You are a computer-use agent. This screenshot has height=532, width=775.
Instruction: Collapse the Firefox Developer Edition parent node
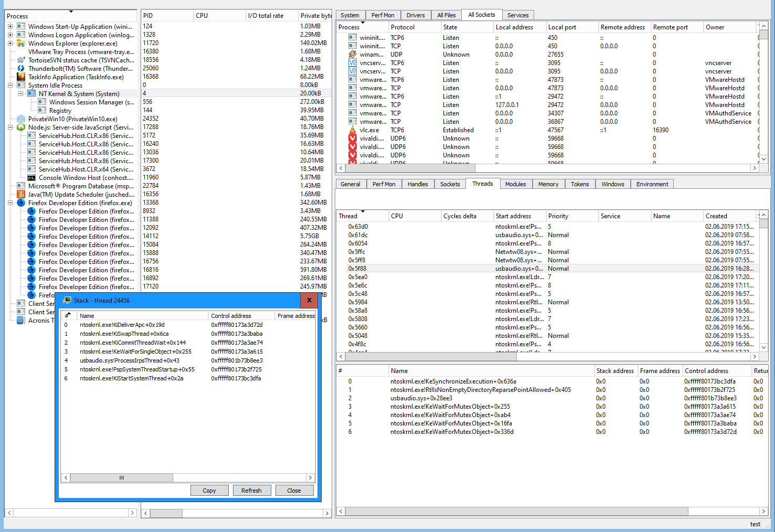click(x=10, y=203)
